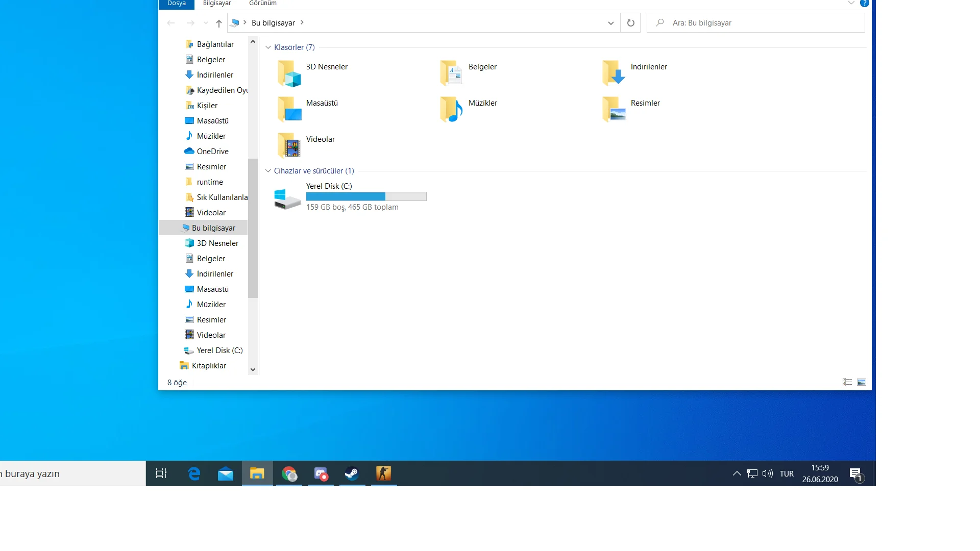Open the 3D Nesneler folder icon
This screenshot has height=551, width=980.
pos(289,73)
